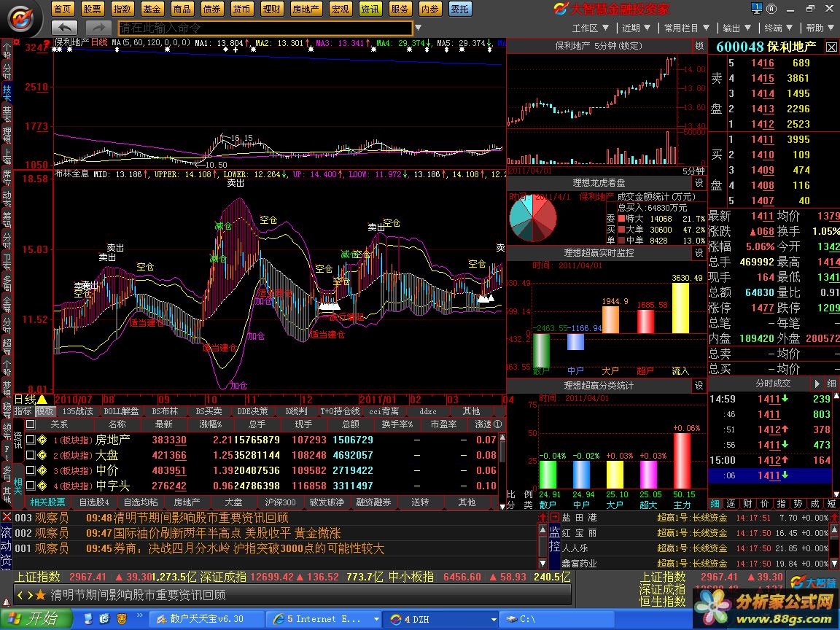Click the Windows 开始 start button
The height and width of the screenshot is (630, 840).
(x=35, y=619)
